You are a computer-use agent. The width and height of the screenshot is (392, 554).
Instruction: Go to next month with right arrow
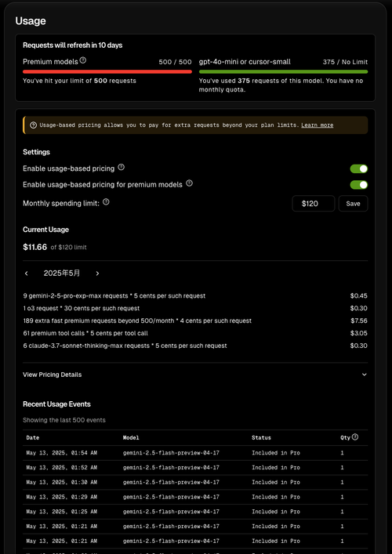[97, 273]
